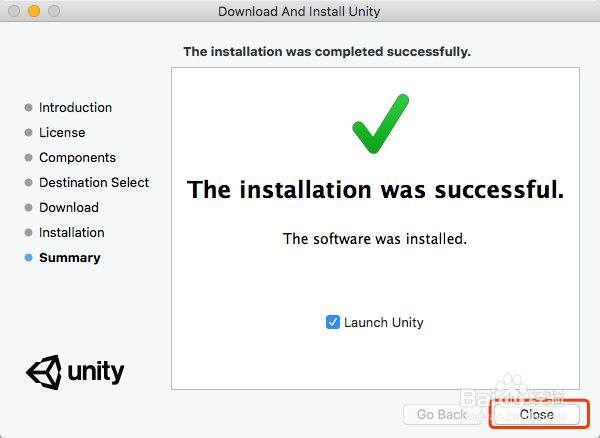600x438 pixels.
Task: Click the Go Back button
Action: coord(442,414)
